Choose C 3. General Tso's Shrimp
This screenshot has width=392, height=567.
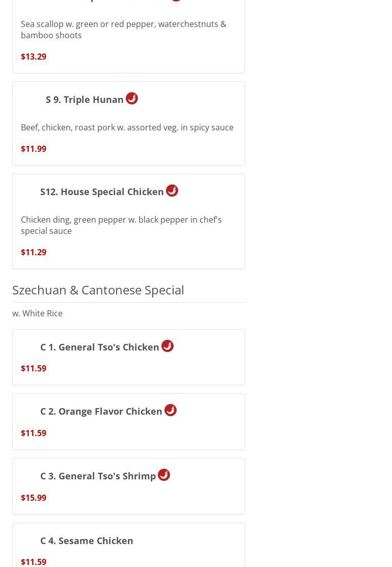[x=98, y=476]
